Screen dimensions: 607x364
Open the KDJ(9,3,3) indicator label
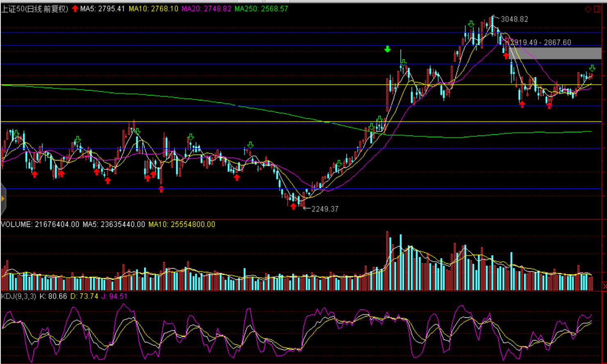point(18,296)
